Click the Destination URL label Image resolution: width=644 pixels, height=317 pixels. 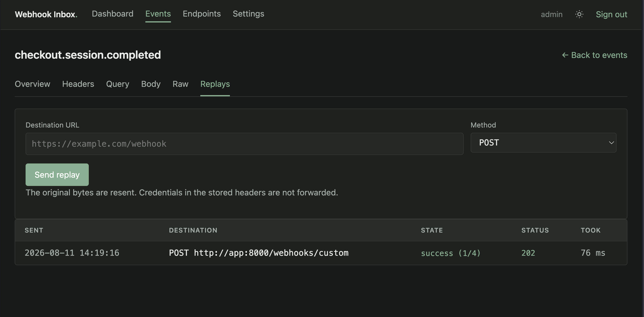[x=52, y=125]
